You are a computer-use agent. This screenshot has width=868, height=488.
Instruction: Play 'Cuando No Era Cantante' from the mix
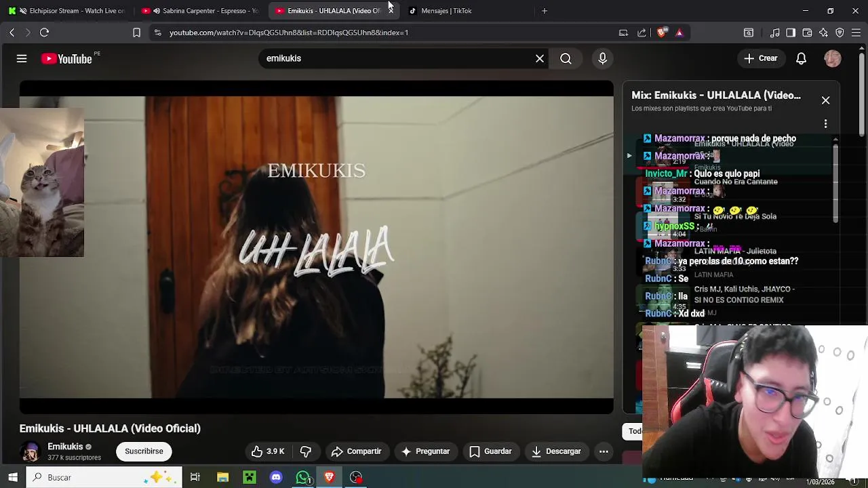(x=736, y=182)
